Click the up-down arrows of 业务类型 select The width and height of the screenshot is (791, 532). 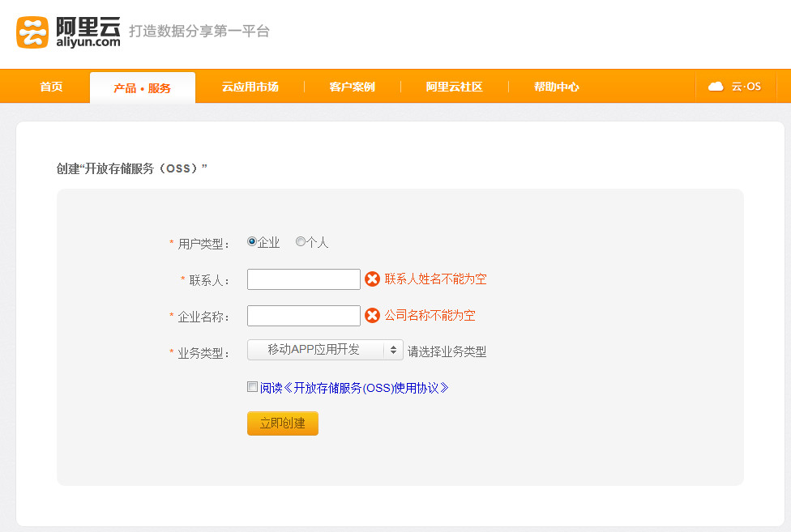coord(394,350)
